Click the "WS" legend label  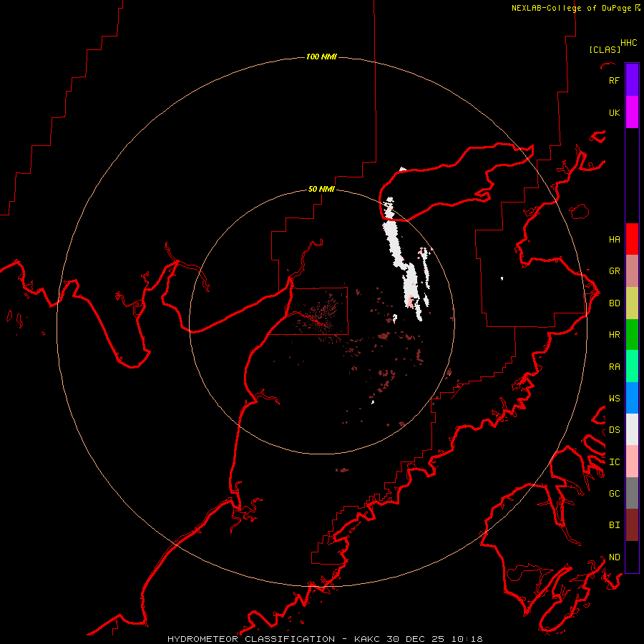pos(614,399)
